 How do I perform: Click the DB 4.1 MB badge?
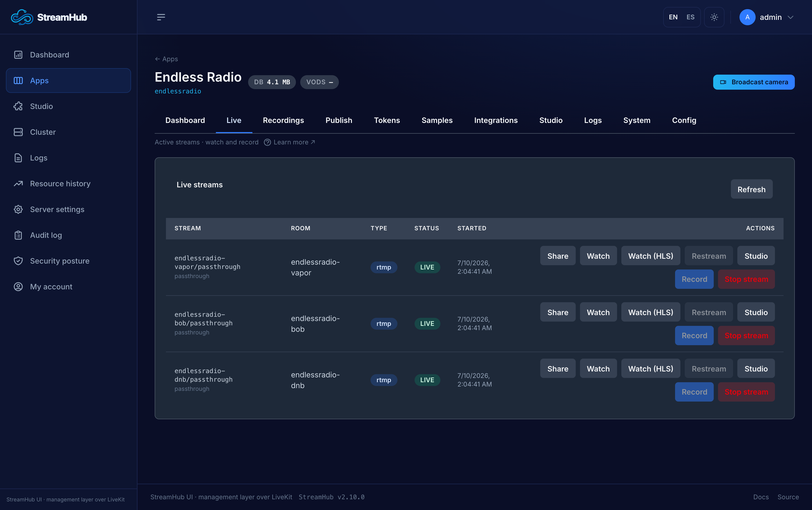click(x=272, y=82)
